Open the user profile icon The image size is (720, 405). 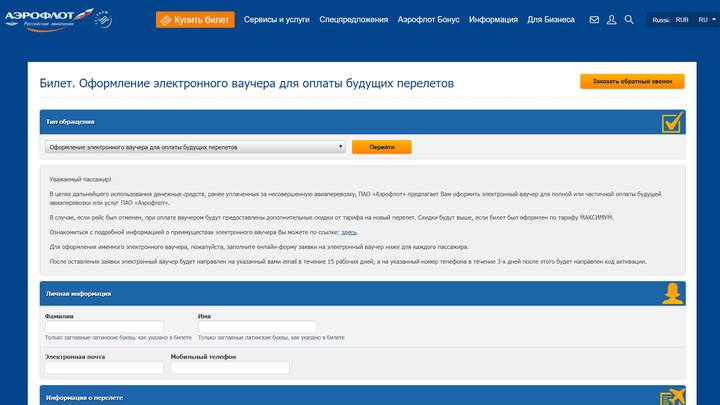[612, 20]
